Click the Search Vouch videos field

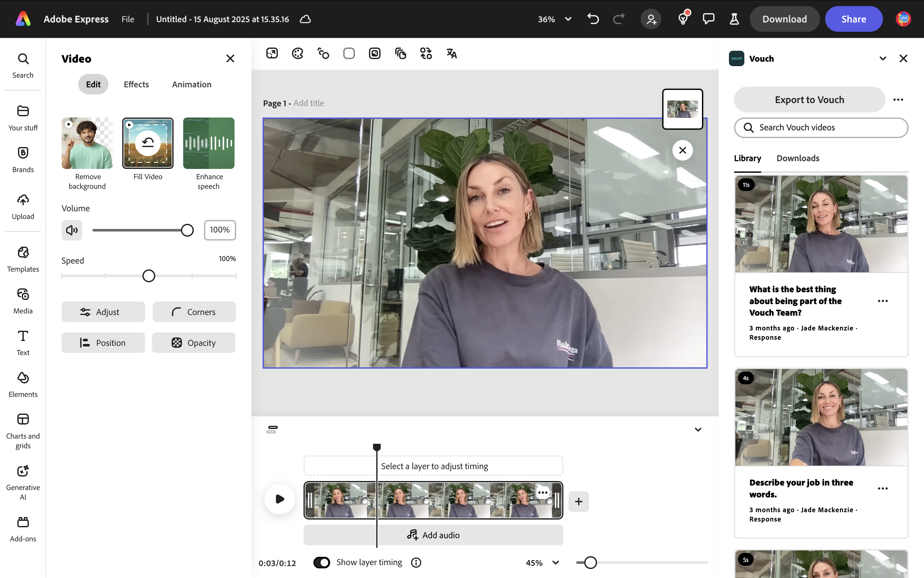tap(821, 128)
